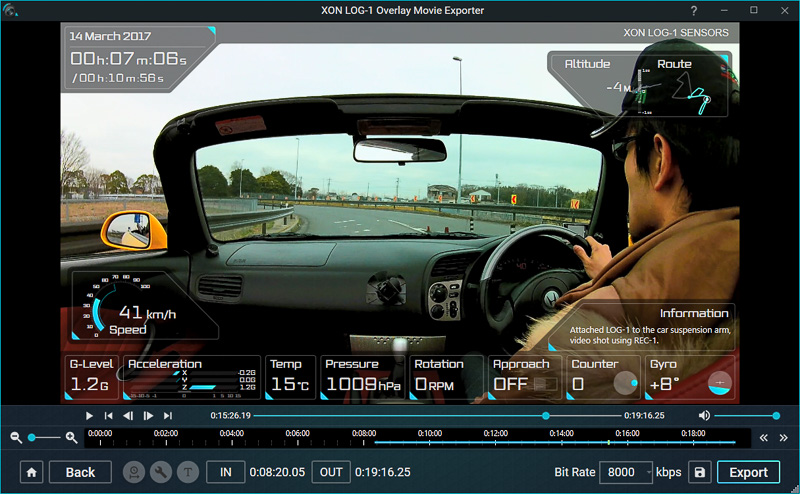Viewport: 800px width, 494px height.
Task: Click the timeline zoom slider handle
Action: (x=32, y=437)
